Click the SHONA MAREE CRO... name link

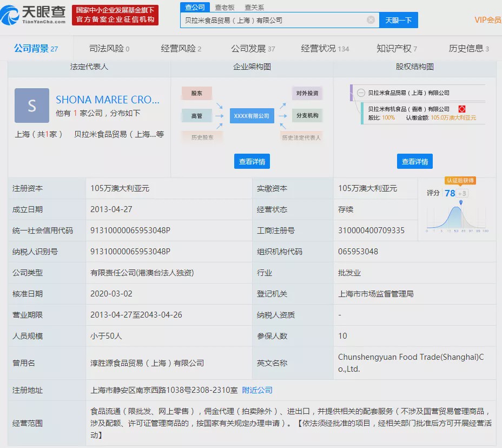point(108,100)
